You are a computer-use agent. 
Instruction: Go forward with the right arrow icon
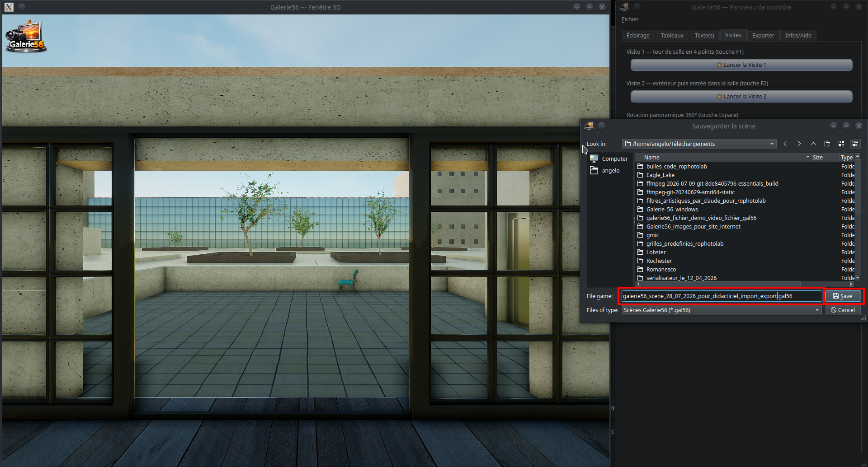click(x=799, y=144)
